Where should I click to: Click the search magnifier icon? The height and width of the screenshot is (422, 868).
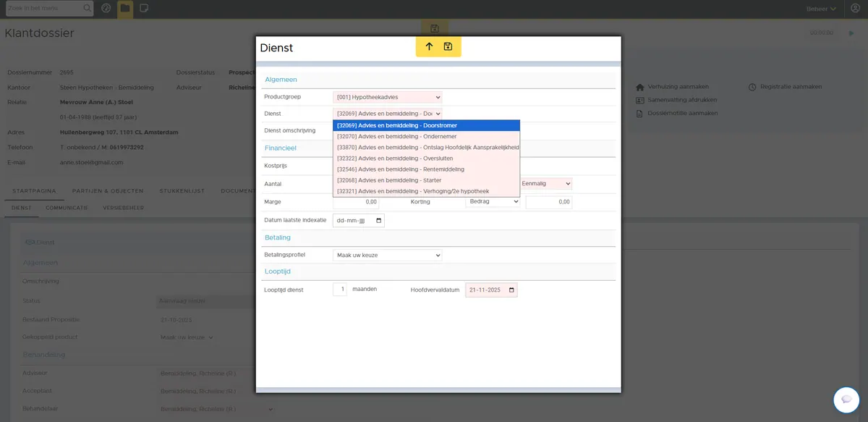[88, 9]
